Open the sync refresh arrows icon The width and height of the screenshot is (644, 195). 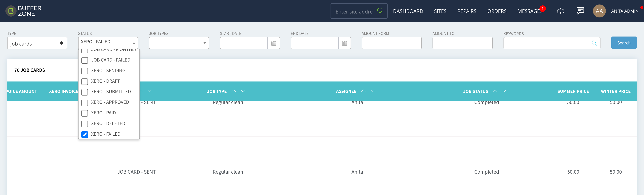[x=560, y=11]
